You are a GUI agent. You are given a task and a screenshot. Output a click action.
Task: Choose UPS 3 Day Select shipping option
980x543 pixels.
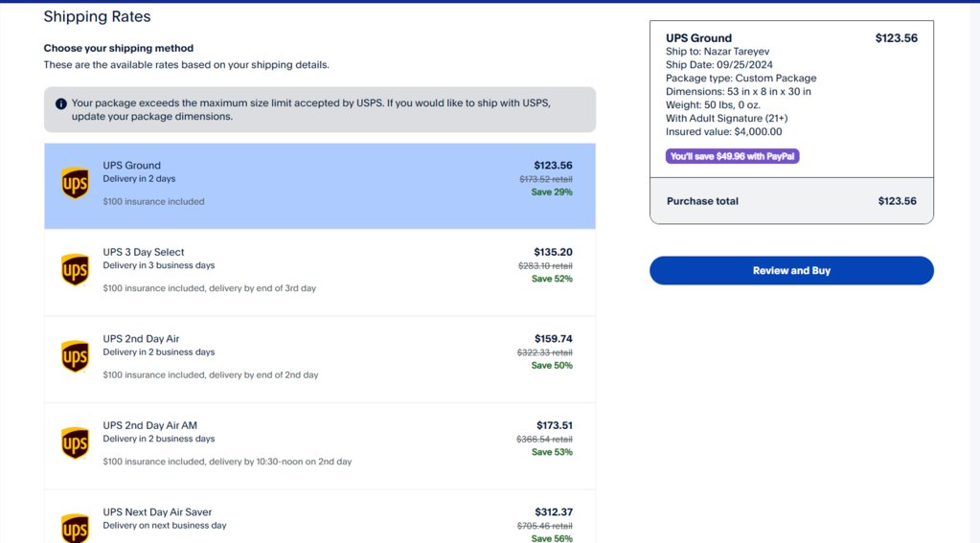click(319, 272)
